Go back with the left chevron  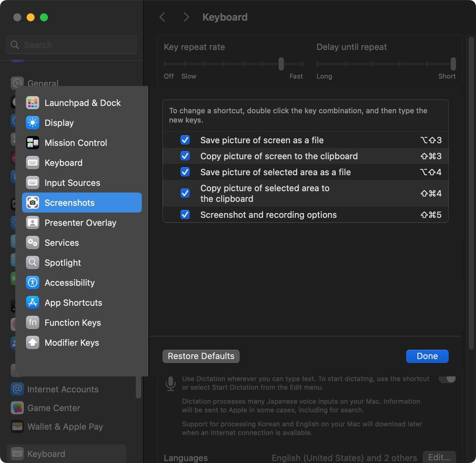pyautogui.click(x=162, y=17)
